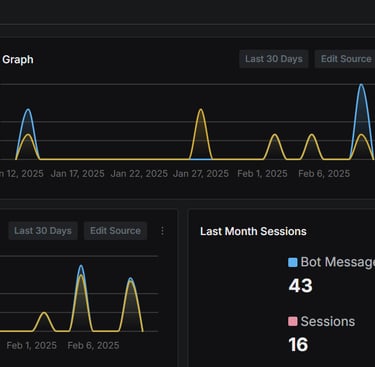Image resolution: width=375 pixels, height=367 pixels.
Task: Click Edit Source in top Graph panel
Action: point(345,59)
